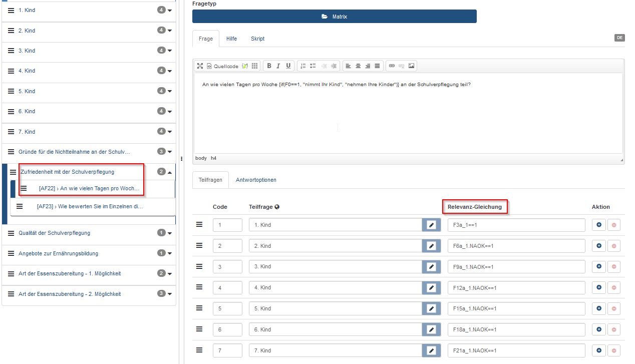Viewport: 635px width, 364px height.
Task: Switch to Quellcode source view
Action: [223, 66]
